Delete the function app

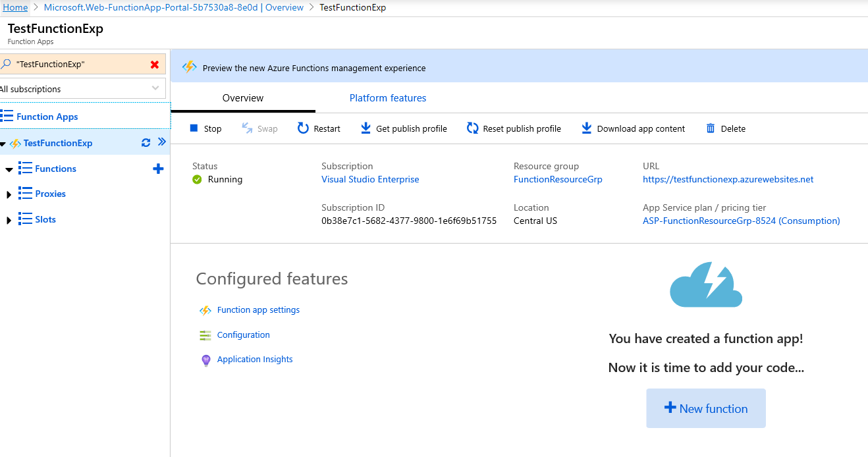click(x=726, y=128)
